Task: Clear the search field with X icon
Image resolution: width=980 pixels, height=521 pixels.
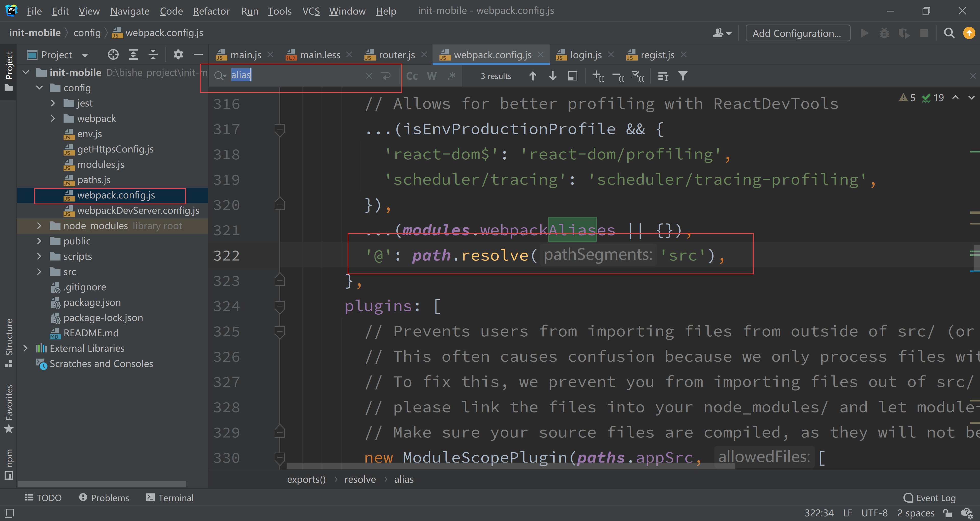Action: [369, 76]
